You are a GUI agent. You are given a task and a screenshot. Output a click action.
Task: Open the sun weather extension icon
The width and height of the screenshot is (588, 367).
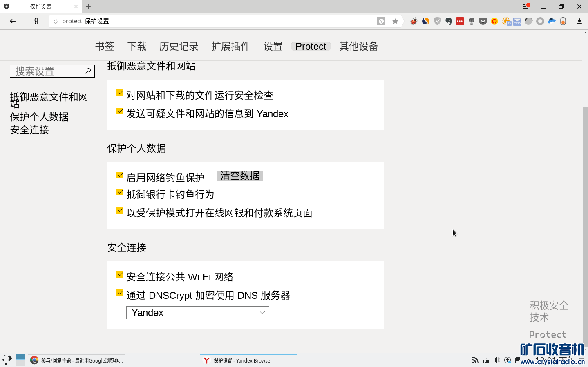506,21
